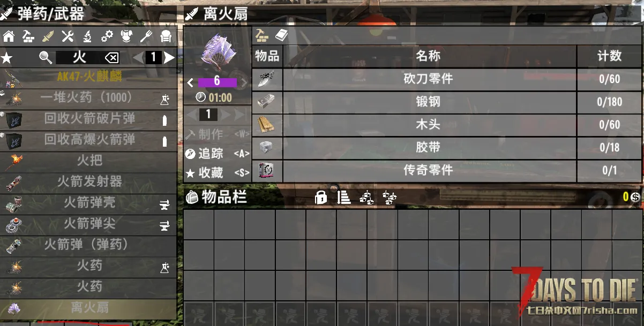Image resolution: width=644 pixels, height=326 pixels.
Task: Decrease item quality level arrow
Action: [190, 82]
